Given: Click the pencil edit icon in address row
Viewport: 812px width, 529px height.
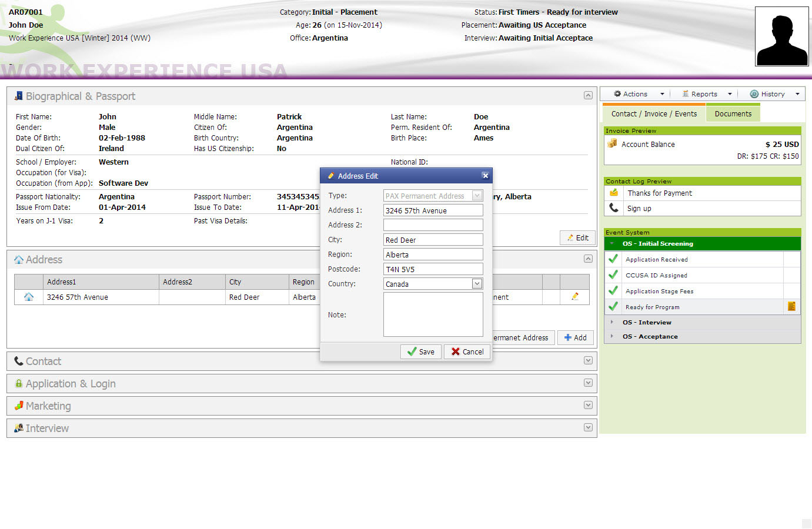Looking at the screenshot, I should pyautogui.click(x=574, y=297).
